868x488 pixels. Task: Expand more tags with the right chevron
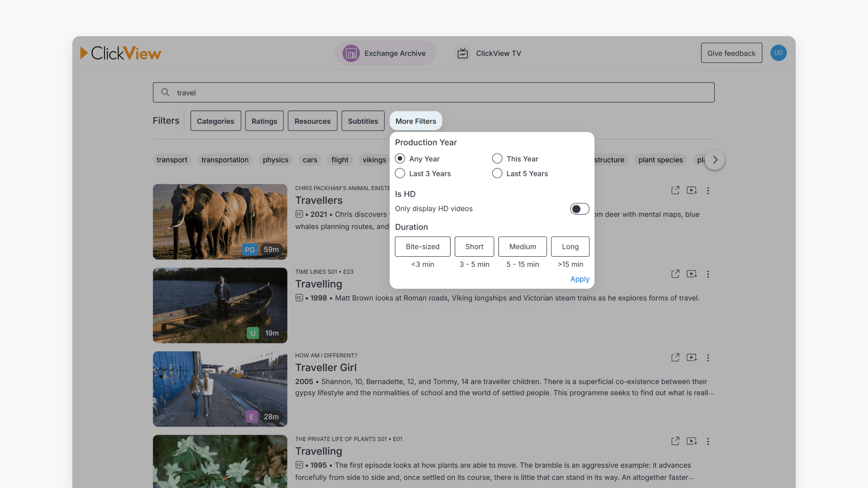(714, 160)
